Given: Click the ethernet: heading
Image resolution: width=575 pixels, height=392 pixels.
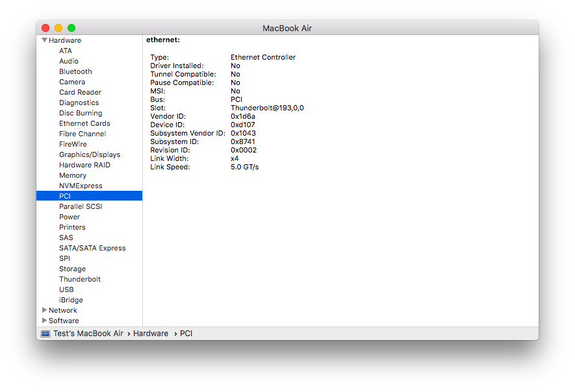Looking at the screenshot, I should click(x=163, y=40).
